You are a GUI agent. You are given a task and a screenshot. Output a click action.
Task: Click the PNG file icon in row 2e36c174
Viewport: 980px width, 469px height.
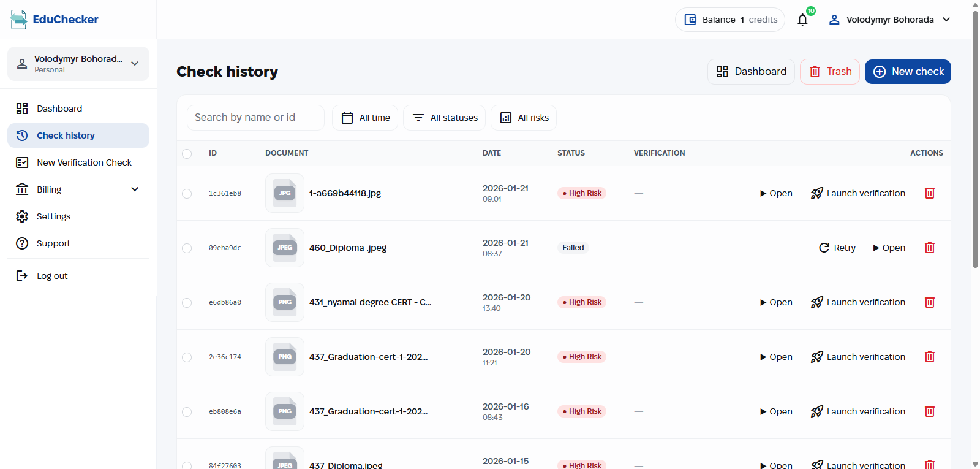coord(285,357)
